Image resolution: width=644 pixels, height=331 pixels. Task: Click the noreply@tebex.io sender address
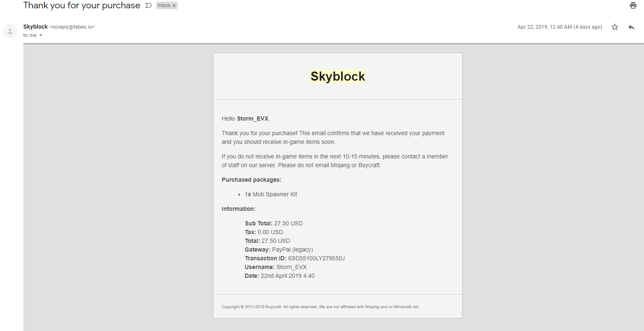[72, 27]
